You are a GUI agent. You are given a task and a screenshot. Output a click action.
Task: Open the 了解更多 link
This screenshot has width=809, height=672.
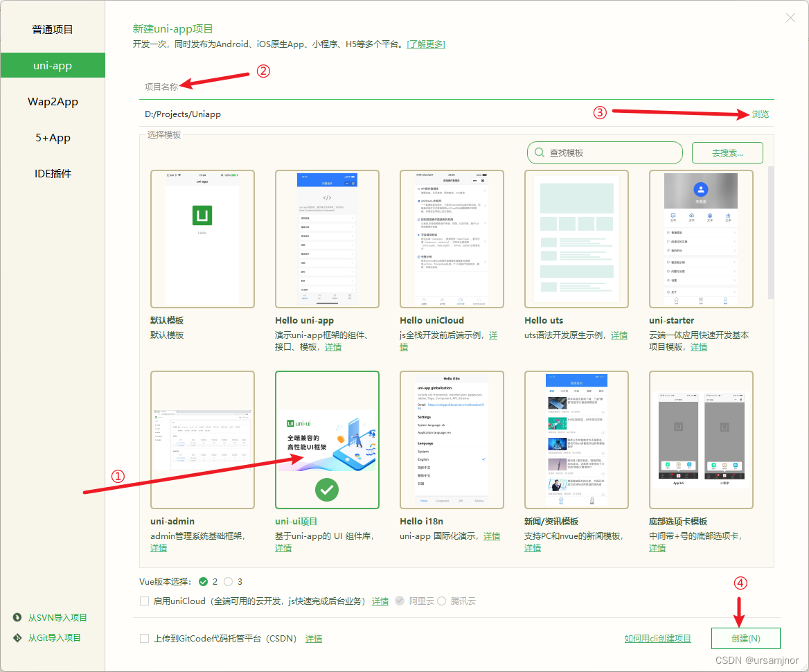[x=426, y=44]
